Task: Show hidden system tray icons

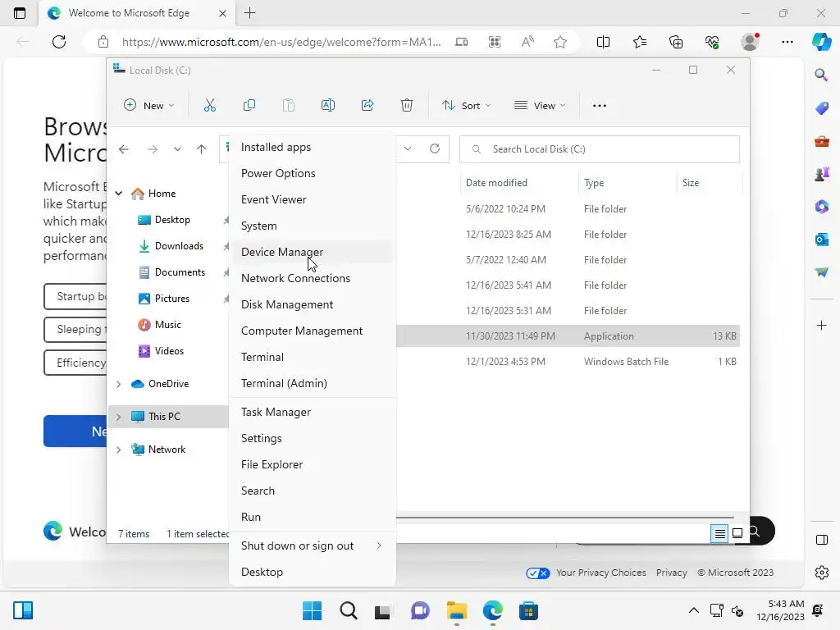Action: (693, 610)
